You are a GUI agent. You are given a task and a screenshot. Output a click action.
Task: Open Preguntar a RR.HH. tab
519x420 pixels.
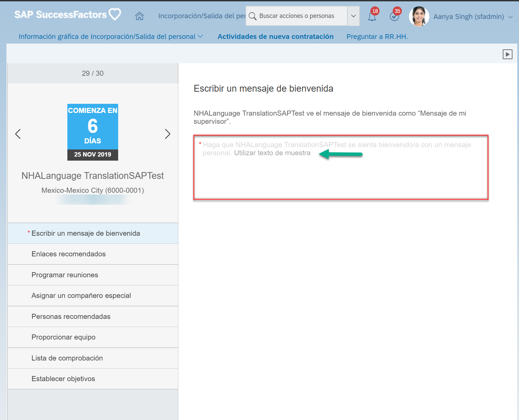(x=377, y=37)
